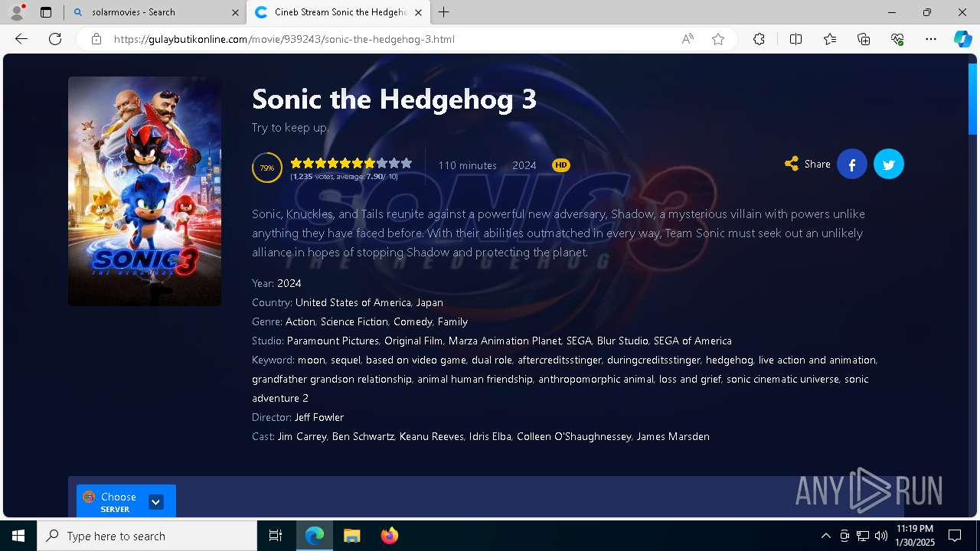Image resolution: width=980 pixels, height=551 pixels.
Task: Rate movie with the star bar
Action: click(351, 163)
